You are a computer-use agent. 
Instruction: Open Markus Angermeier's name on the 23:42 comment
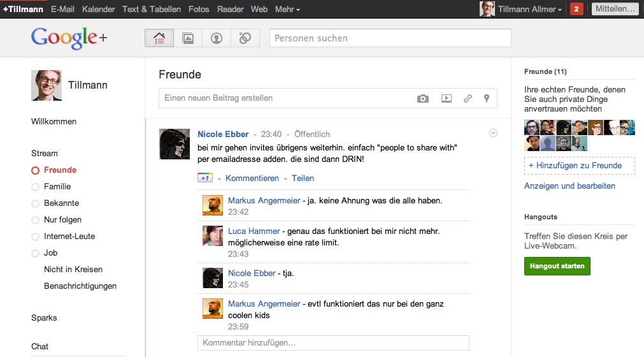(264, 200)
